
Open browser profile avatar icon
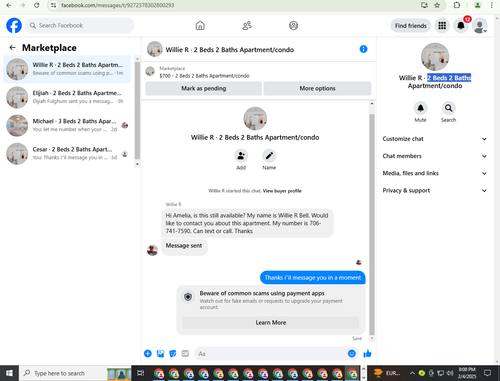click(x=478, y=5)
